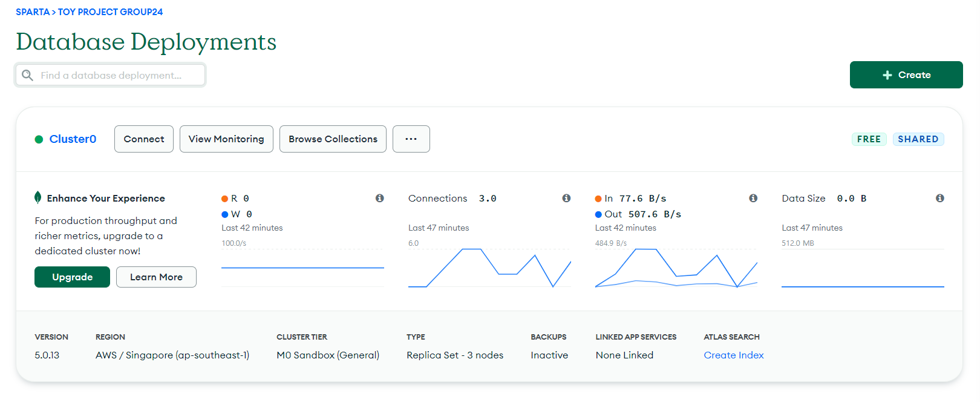Screen dimensions: 980x402
Task: Open the ellipsis more options button
Action: click(x=411, y=139)
